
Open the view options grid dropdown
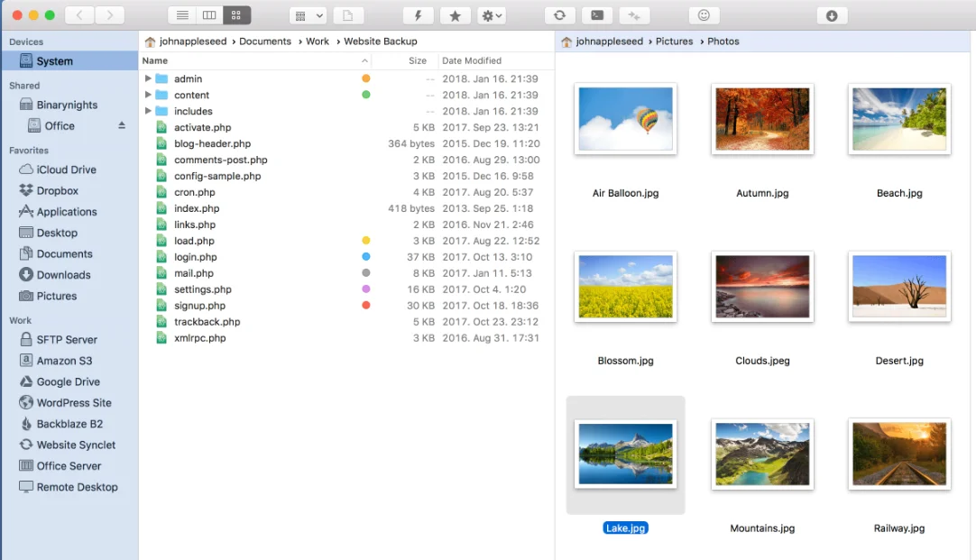(x=308, y=15)
